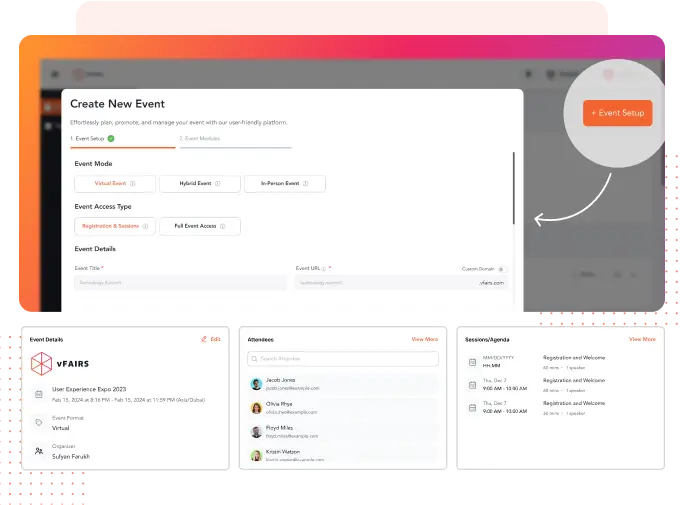The image size is (684, 505).
Task: Show info icon next to Virtual Event
Action: [x=133, y=184]
